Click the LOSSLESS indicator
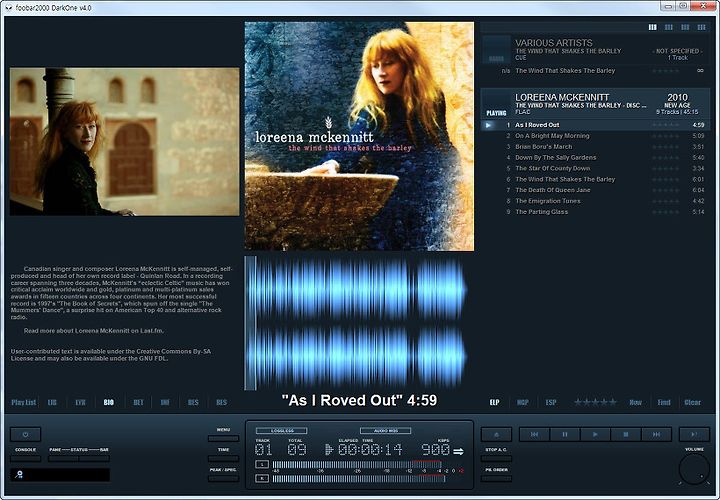This screenshot has height=500, width=720. 281,431
